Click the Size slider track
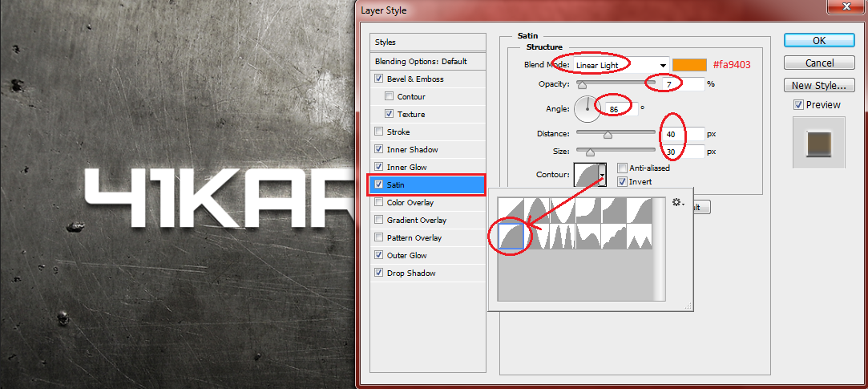 tap(616, 150)
